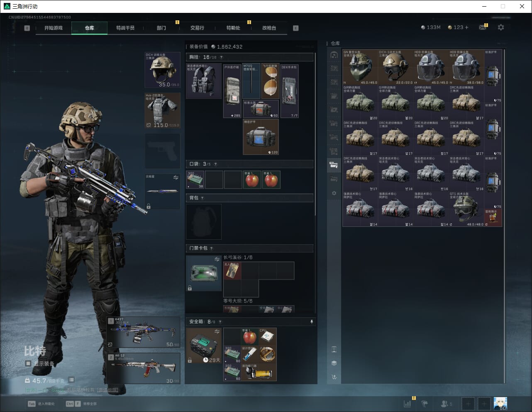Click the 转移全部 button
The width and height of the screenshot is (532, 412).
[x=81, y=404]
